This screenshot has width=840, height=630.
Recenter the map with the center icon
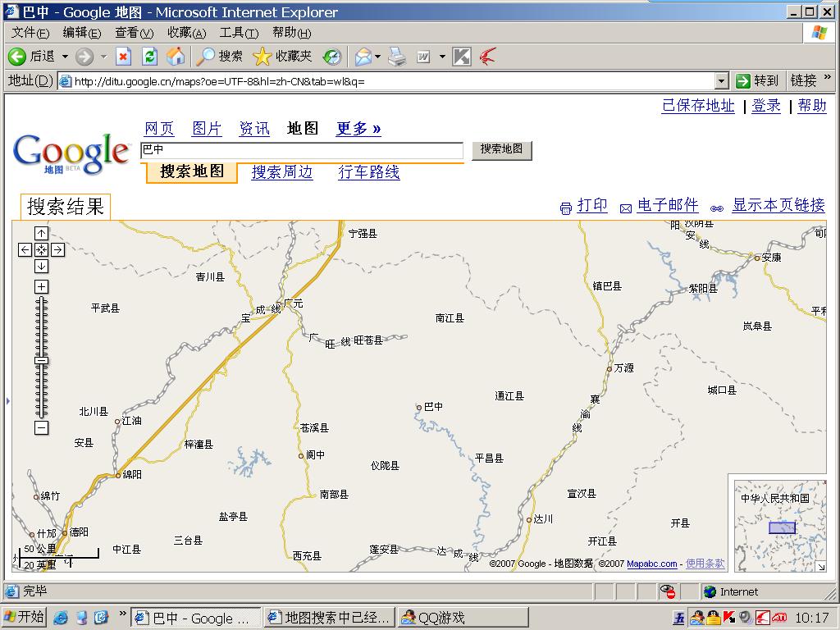click(41, 249)
